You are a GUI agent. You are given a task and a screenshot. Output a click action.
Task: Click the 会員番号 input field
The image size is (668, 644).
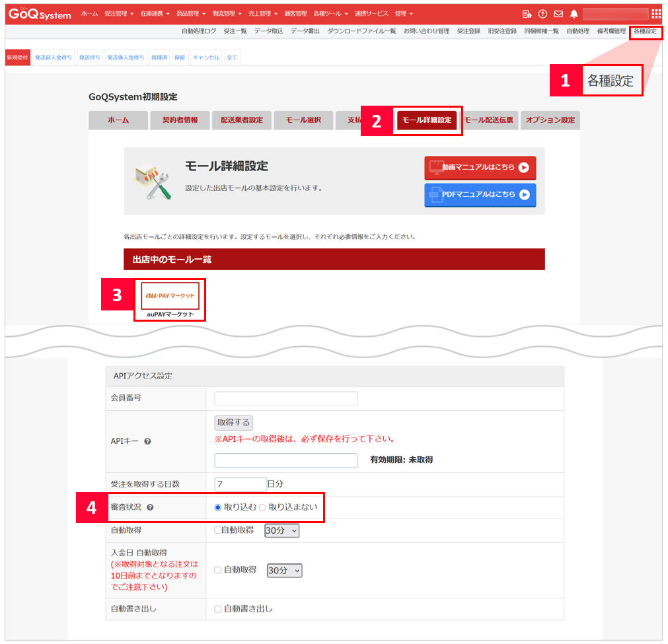286,398
